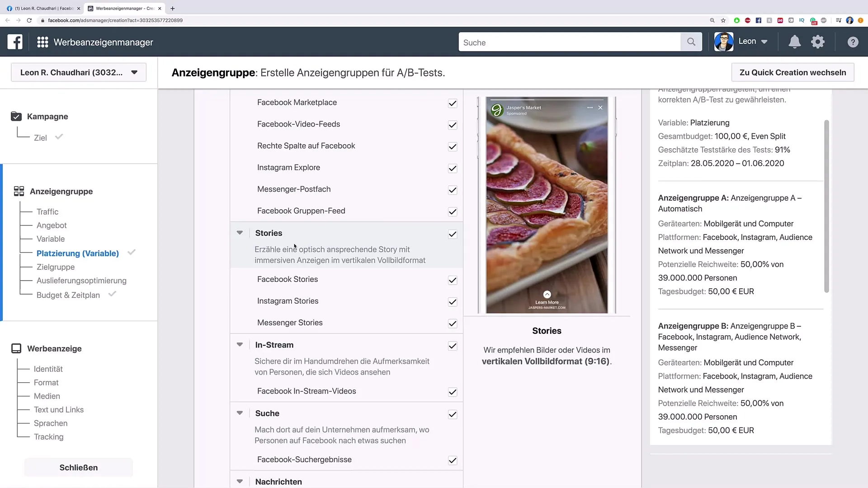Click the Anzeigengruppe sidebar icon

coord(19,191)
